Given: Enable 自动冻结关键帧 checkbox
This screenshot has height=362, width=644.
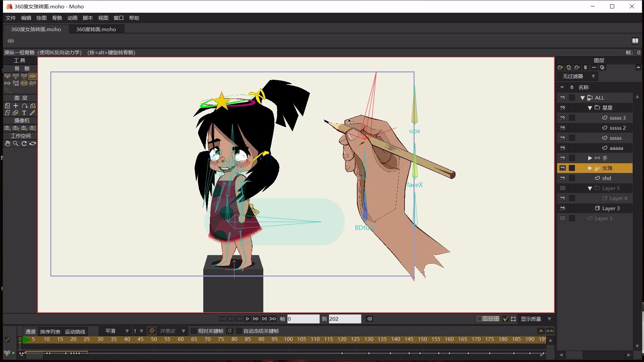Looking at the screenshot, I should [239, 331].
